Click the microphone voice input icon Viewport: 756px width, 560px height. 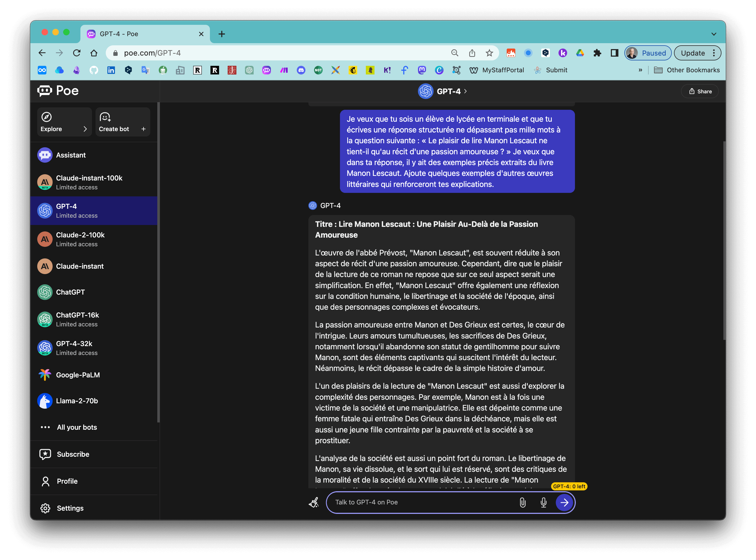point(544,503)
